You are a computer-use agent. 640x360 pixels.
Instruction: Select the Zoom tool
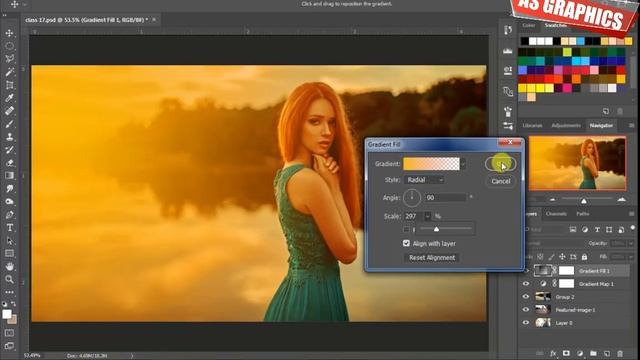[9, 280]
